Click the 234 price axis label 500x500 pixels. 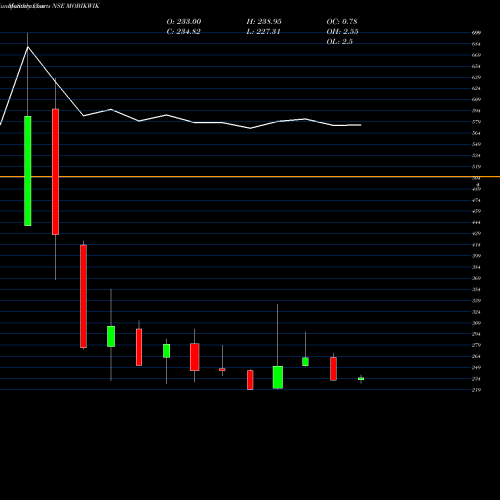pyautogui.click(x=476, y=379)
